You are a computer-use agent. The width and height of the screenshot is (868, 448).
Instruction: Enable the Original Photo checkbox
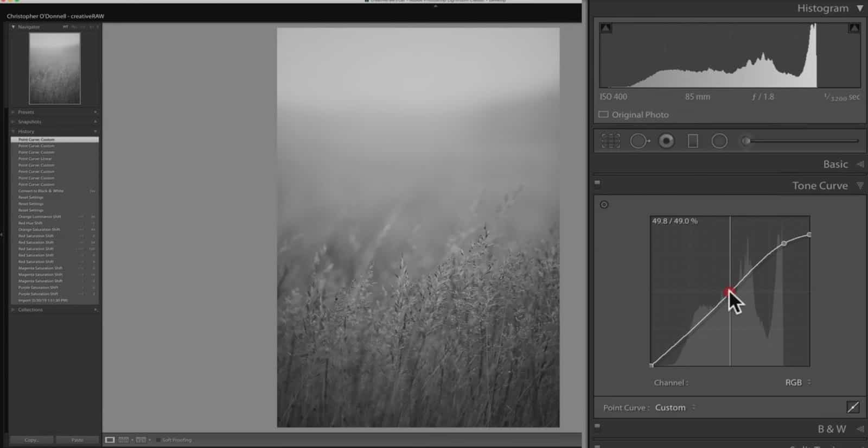603,115
